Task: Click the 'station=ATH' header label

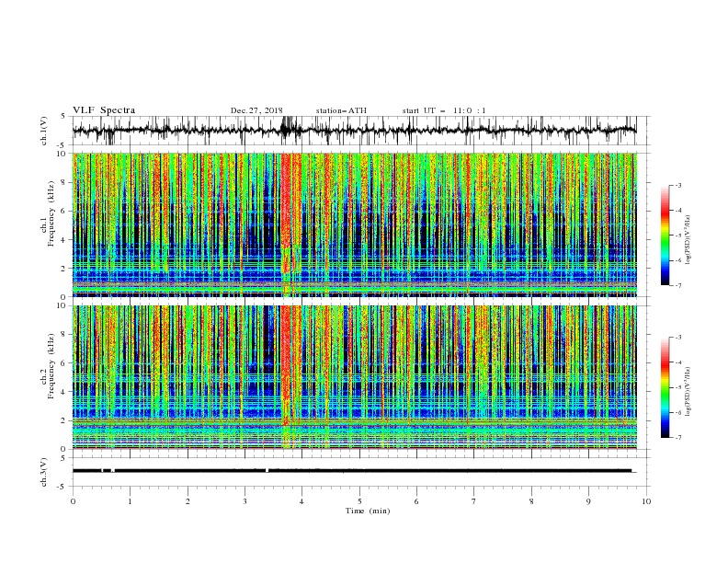Action: [341, 110]
